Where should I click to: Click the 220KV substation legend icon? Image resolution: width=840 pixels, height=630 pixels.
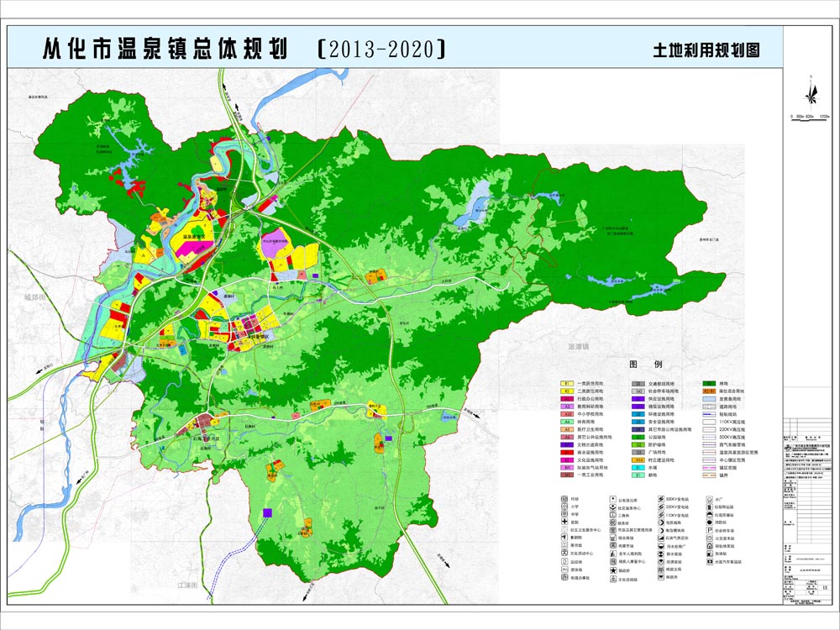pos(661,507)
